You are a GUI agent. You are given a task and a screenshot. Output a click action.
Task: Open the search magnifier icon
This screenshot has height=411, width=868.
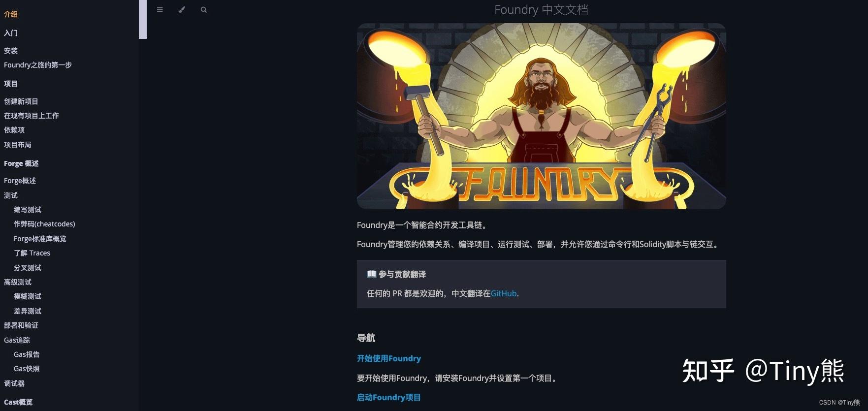point(204,9)
